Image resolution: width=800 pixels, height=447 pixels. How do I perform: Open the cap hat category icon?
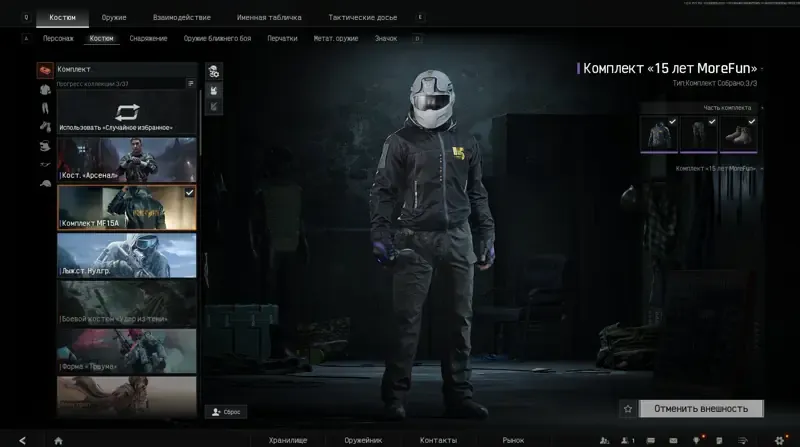pos(45,183)
